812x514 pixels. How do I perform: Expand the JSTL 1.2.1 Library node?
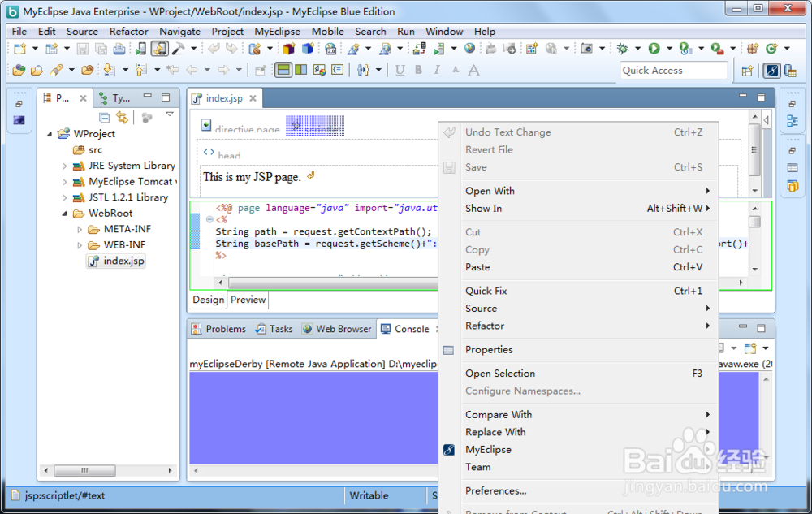[64, 198]
